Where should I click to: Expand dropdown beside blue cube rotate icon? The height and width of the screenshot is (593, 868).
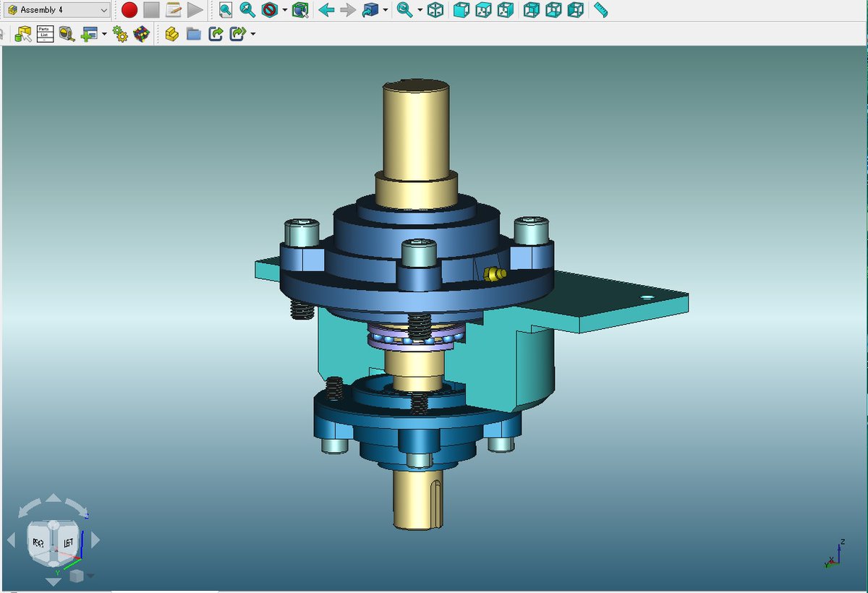coord(386,10)
